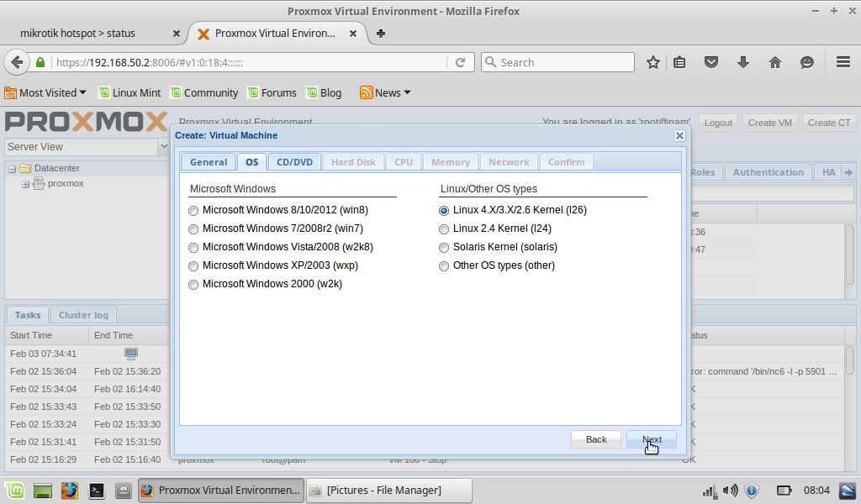This screenshot has width=861, height=504.
Task: Open the Server View dropdown
Action: point(164,146)
